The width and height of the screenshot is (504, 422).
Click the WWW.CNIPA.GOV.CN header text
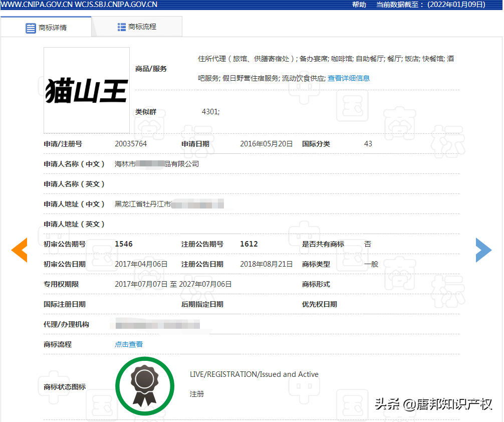pyautogui.click(x=37, y=5)
